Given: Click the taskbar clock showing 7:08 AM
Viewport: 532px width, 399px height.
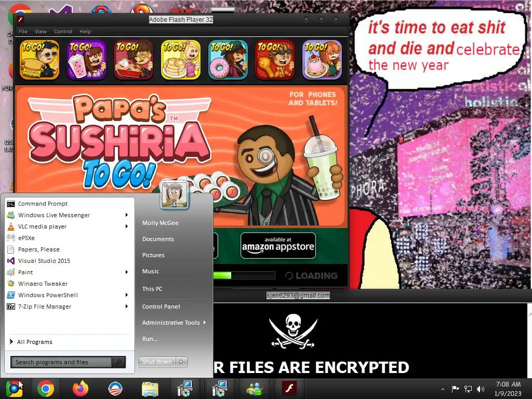Looking at the screenshot, I should 508,389.
